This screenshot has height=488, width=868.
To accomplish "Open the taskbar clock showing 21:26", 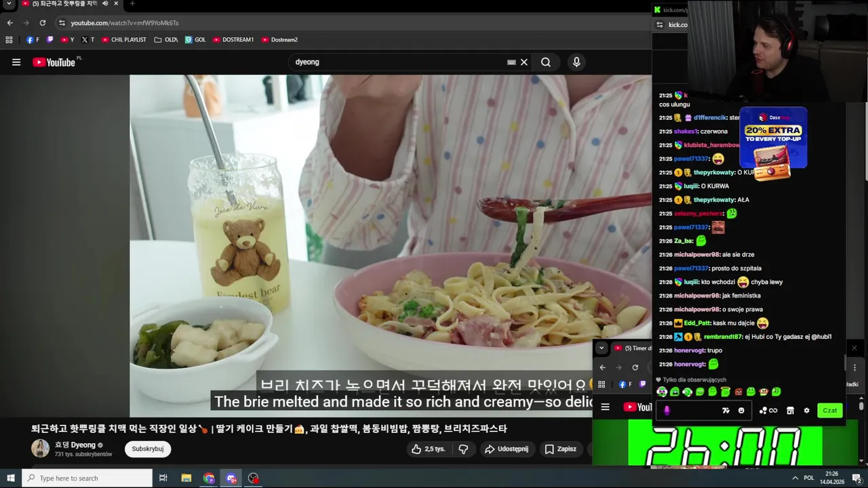I will click(831, 478).
